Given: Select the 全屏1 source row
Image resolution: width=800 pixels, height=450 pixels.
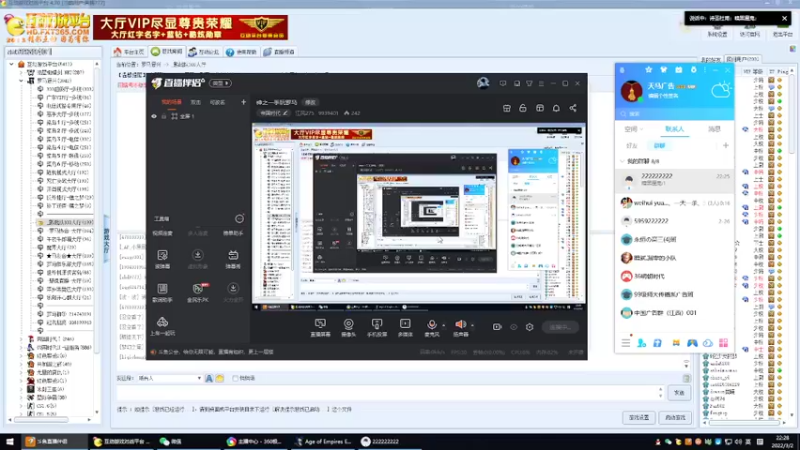Looking at the screenshot, I should click(x=199, y=116).
